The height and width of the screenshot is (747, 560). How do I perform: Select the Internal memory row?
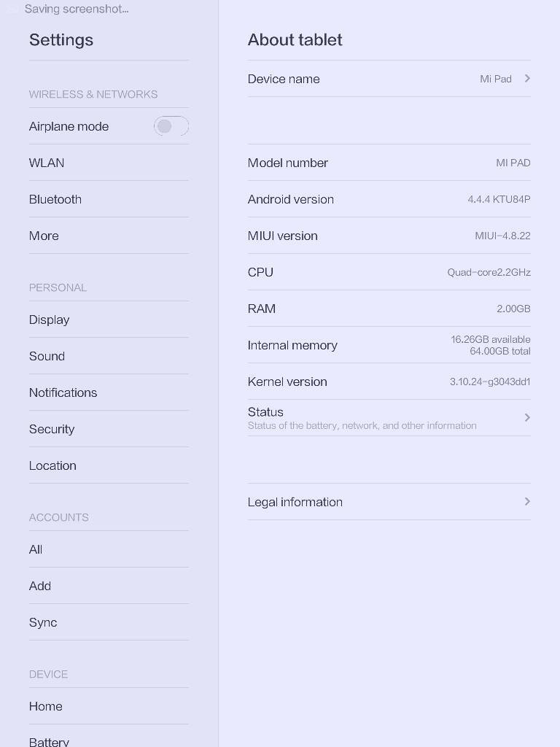click(389, 345)
